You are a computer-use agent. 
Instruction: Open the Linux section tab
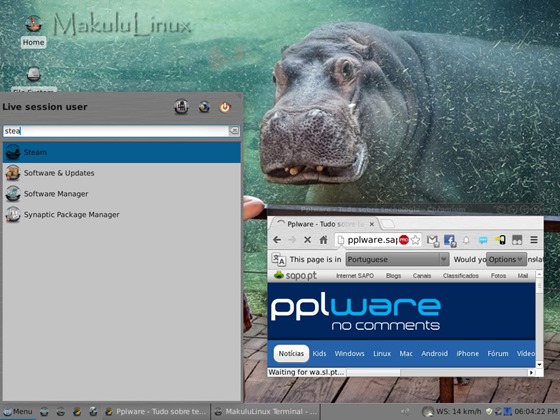(382, 354)
